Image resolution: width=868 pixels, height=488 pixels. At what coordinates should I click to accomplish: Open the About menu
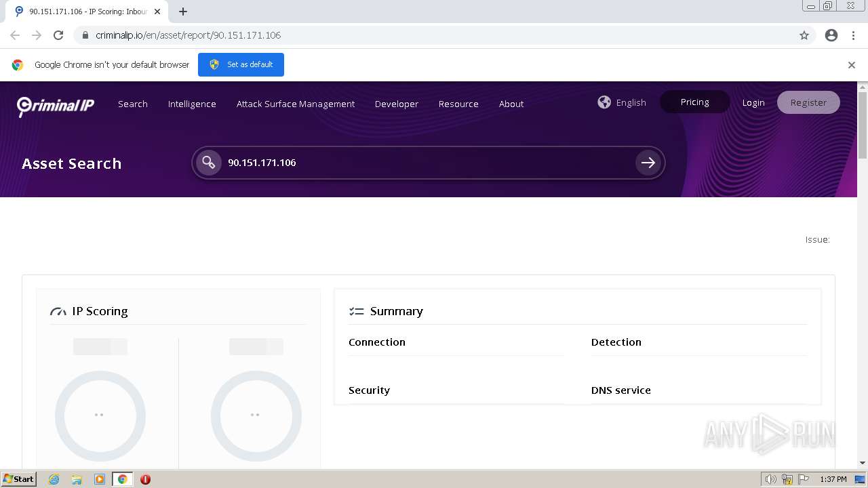pos(511,104)
